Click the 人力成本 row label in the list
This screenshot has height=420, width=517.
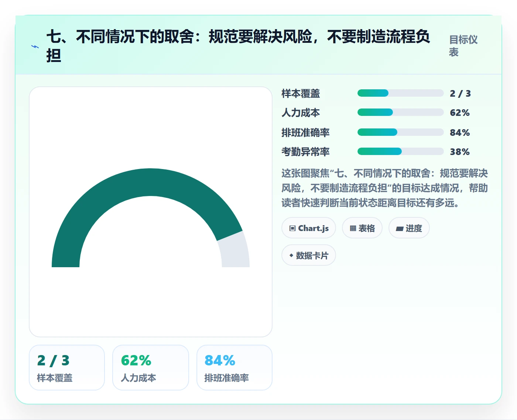pos(301,113)
